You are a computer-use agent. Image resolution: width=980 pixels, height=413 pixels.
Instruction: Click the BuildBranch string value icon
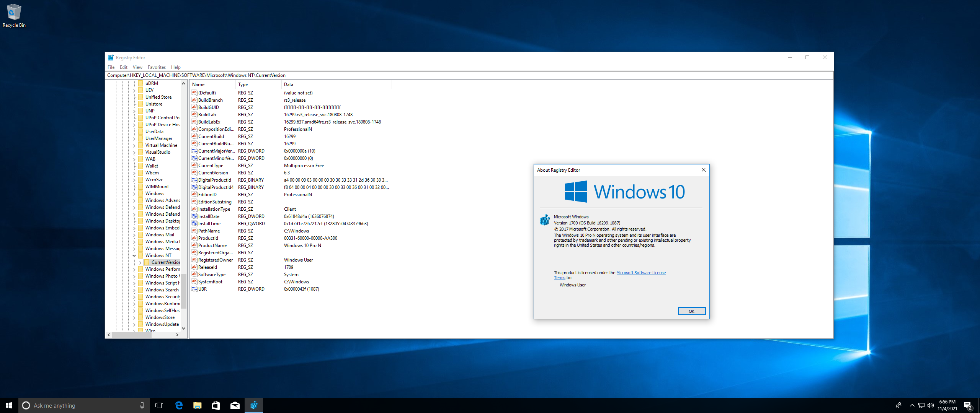194,100
